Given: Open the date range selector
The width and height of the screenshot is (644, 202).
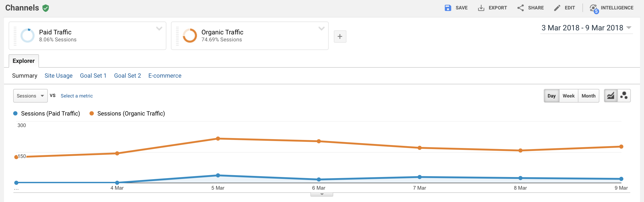Looking at the screenshot, I should [582, 28].
